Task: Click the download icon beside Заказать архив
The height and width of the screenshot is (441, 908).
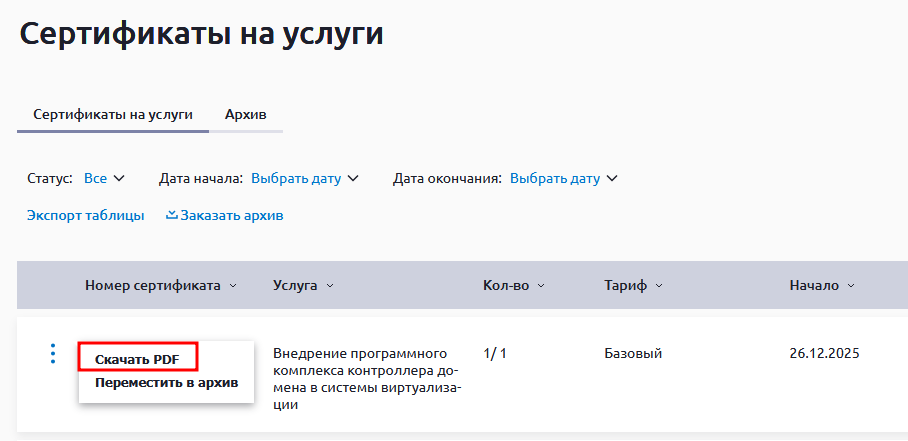Action: (x=171, y=215)
